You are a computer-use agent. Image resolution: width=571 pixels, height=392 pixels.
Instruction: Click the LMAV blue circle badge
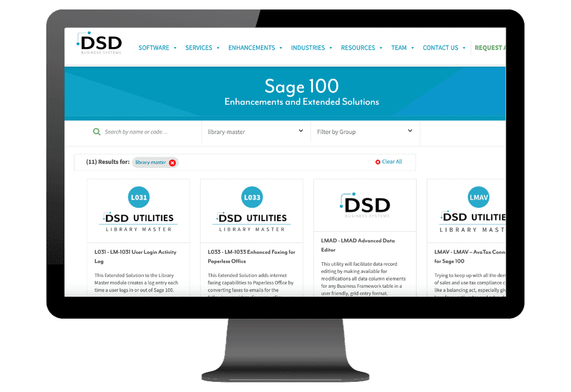click(x=479, y=197)
